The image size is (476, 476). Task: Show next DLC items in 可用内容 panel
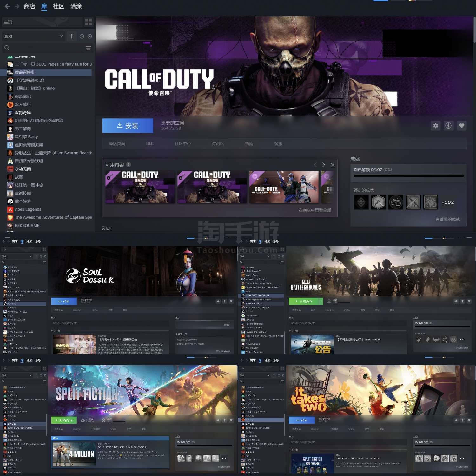click(324, 165)
